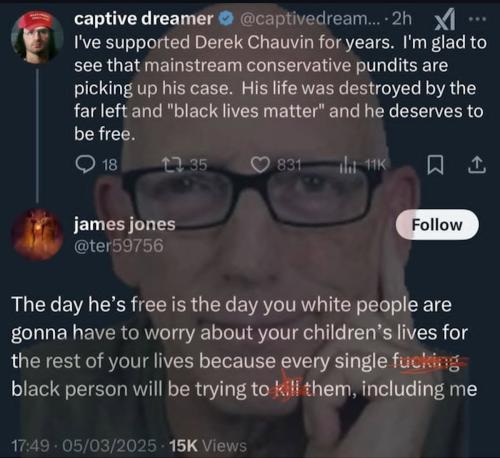Click the 15K Views counter
This screenshot has height=458, width=500.
click(208, 445)
